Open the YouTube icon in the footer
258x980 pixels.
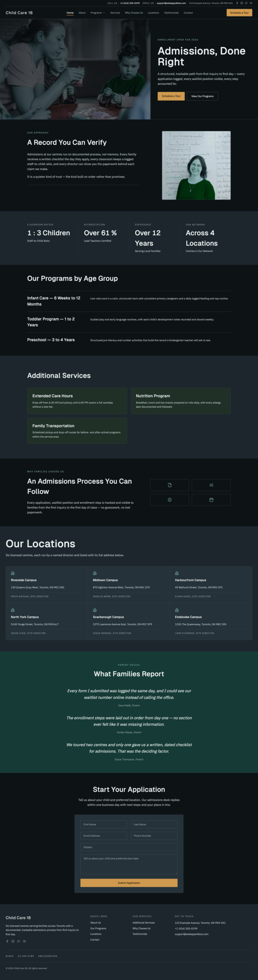[24, 941]
